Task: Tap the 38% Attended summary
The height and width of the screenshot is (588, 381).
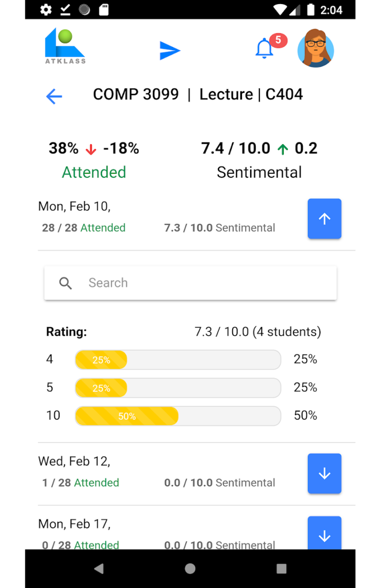Action: point(94,160)
